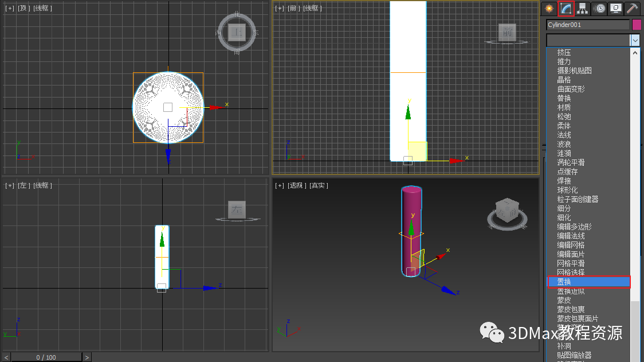The image size is (644, 362).
Task: Choose 编辑多边形 from the modifier list
Action: point(574,227)
